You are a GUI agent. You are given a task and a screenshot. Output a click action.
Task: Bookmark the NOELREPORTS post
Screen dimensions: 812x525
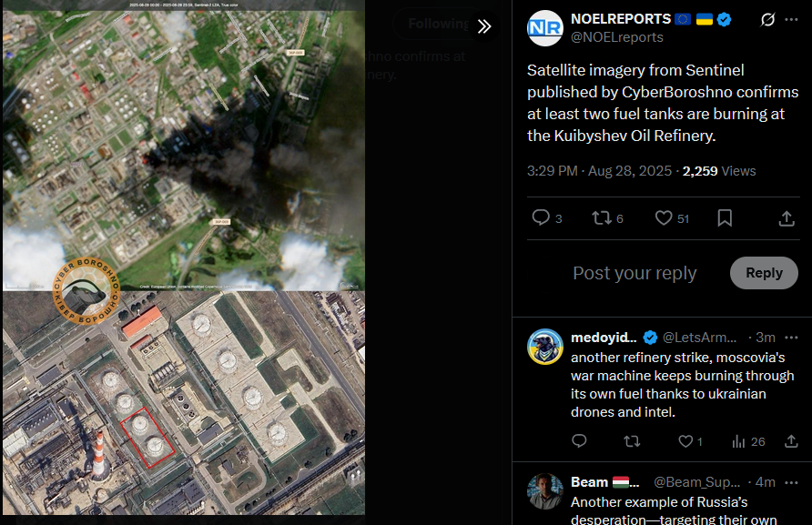pos(725,218)
